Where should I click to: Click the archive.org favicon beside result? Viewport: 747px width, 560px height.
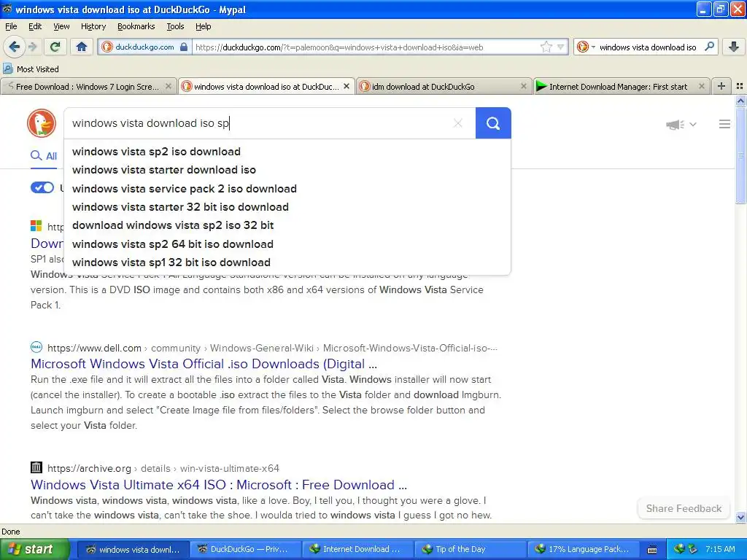(x=36, y=467)
